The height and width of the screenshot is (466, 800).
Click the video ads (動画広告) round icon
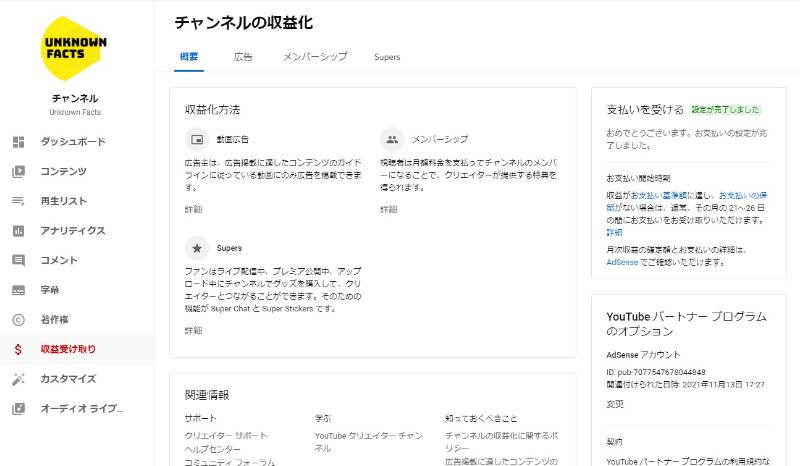(197, 139)
